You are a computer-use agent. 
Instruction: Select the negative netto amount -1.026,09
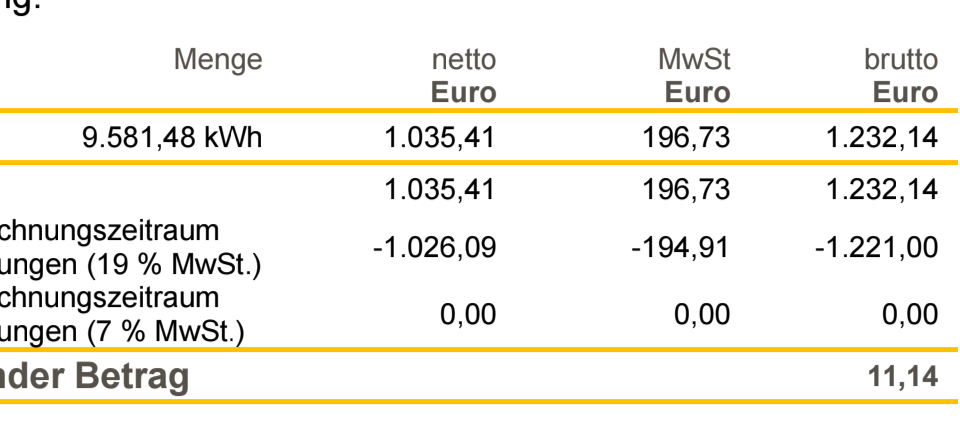point(434,248)
